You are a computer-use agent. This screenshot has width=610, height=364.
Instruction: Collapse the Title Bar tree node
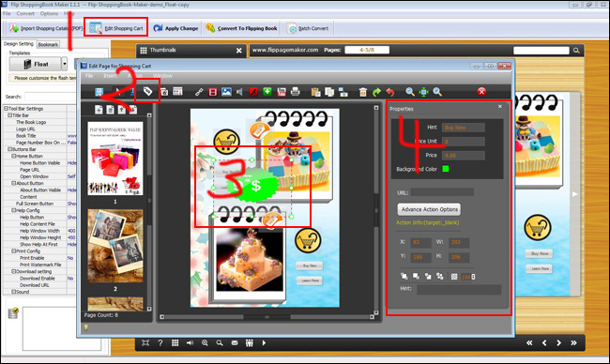9,115
